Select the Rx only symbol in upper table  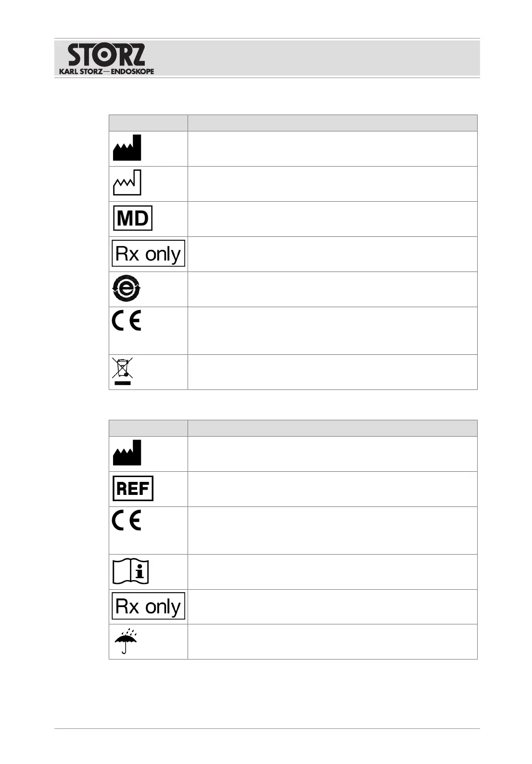coord(148,253)
